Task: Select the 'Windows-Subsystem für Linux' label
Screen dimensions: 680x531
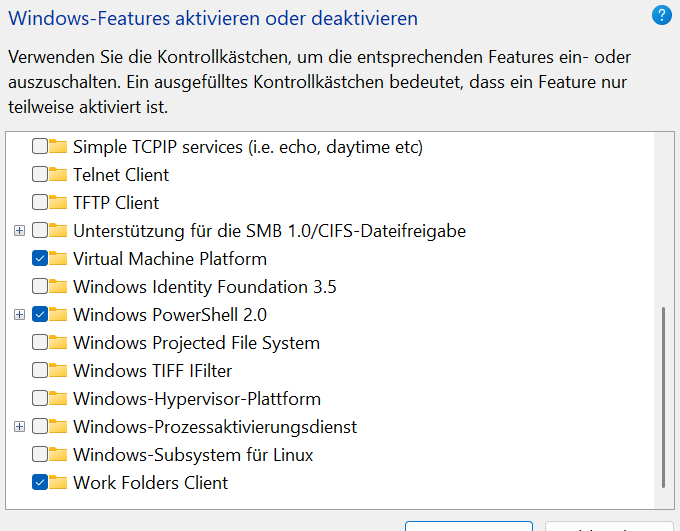Action: 193,455
